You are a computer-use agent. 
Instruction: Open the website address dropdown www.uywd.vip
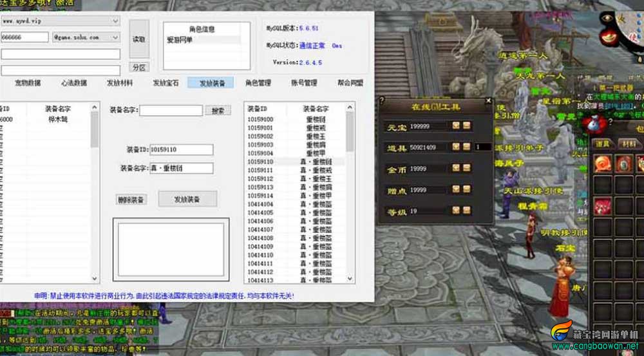point(115,21)
